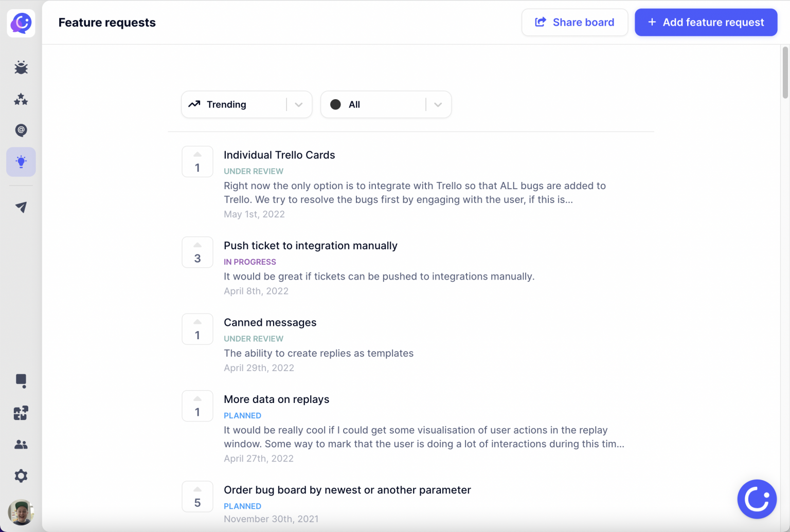Click the user profile avatar
The image size is (790, 532).
click(21, 512)
